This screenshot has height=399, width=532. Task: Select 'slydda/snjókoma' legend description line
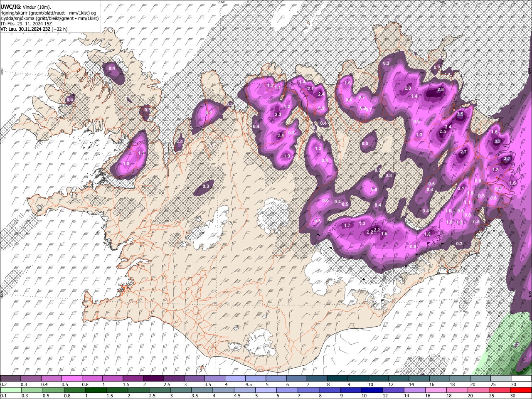(49, 18)
